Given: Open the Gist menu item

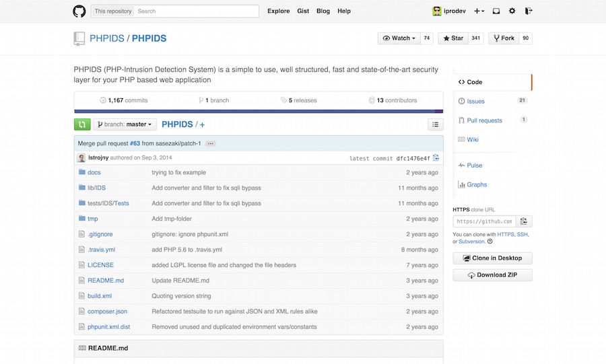Looking at the screenshot, I should click(303, 11).
